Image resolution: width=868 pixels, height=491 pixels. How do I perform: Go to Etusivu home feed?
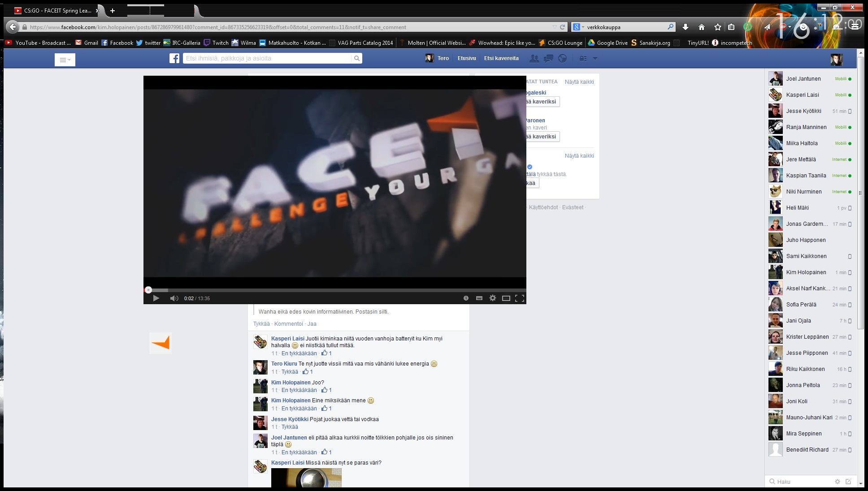pyautogui.click(x=467, y=58)
